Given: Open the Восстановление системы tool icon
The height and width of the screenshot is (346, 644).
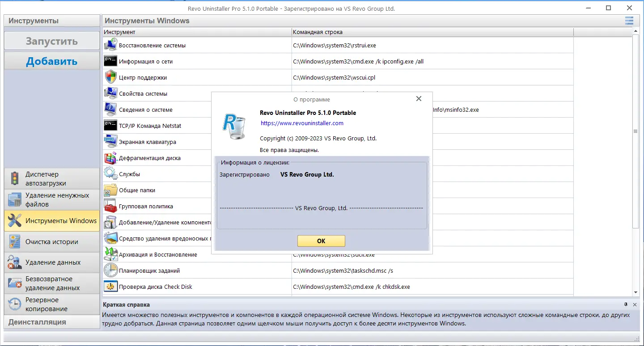Looking at the screenshot, I should [110, 45].
